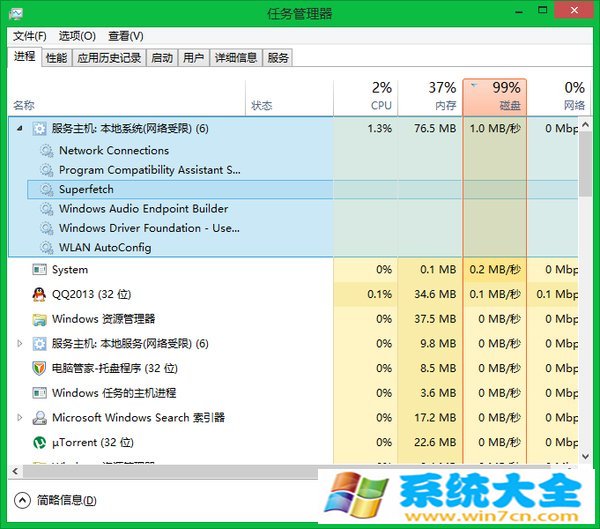Viewport: 600px width, 529px height.
Task: Sort by the 磁盘 column header
Action: pyautogui.click(x=495, y=97)
